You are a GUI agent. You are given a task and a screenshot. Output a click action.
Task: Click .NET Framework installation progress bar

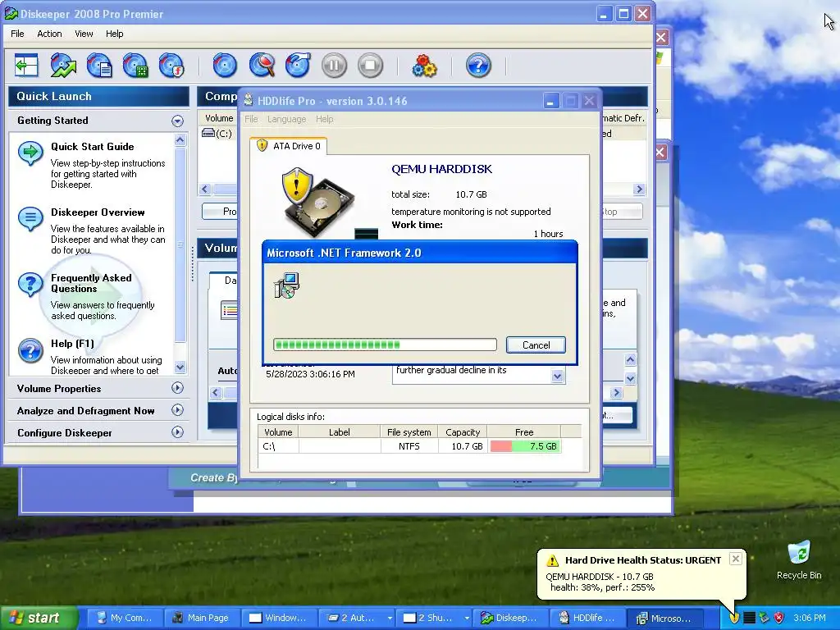point(385,345)
